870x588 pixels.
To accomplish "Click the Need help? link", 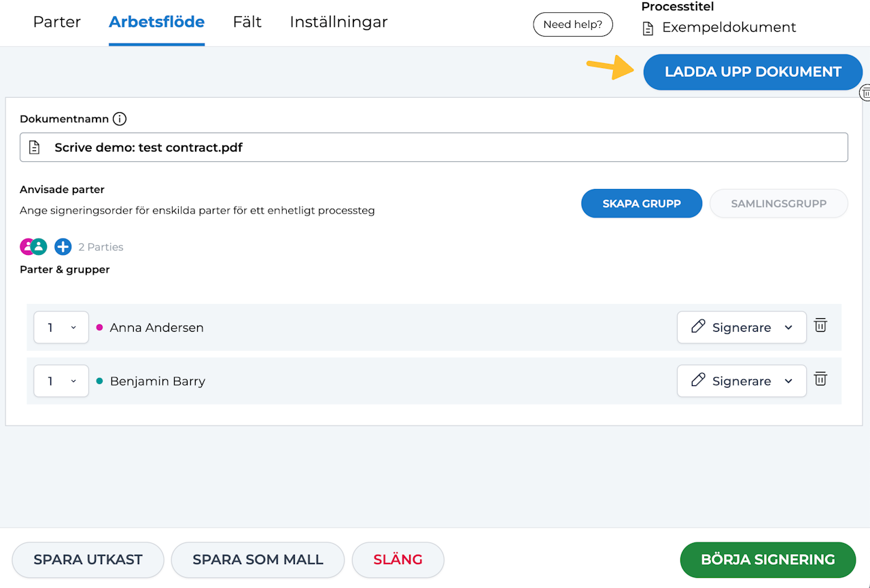I will pos(572,24).
